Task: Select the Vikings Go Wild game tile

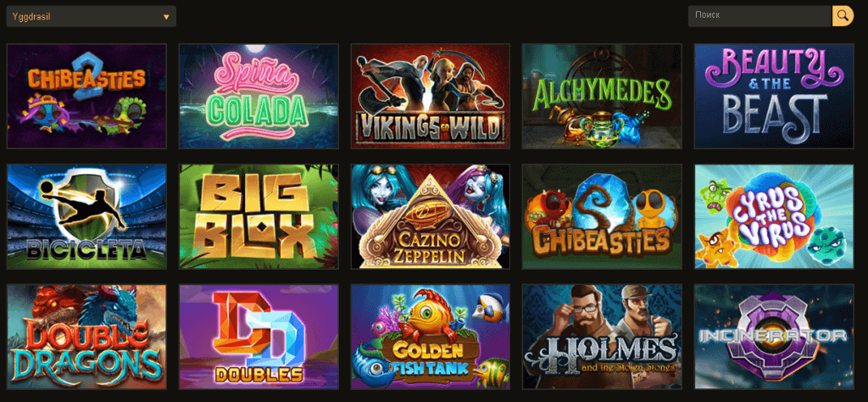Action: (x=430, y=97)
